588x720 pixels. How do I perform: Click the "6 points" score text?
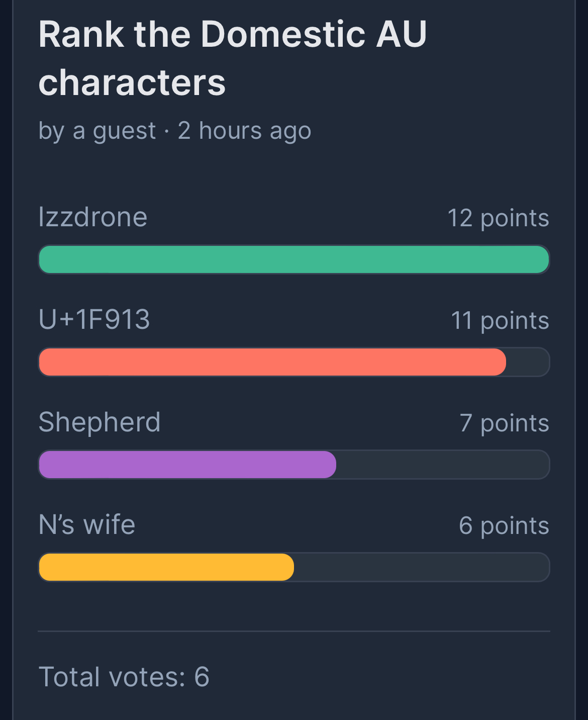click(504, 526)
